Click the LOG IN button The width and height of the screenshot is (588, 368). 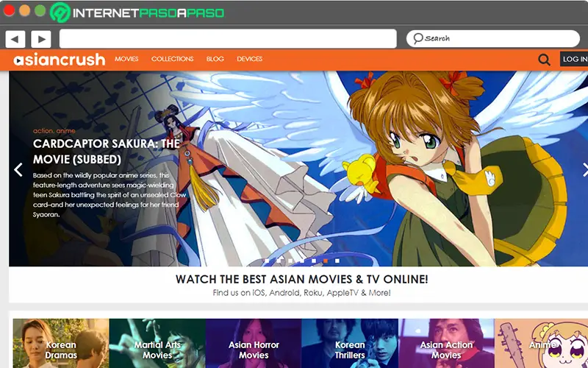tap(574, 59)
